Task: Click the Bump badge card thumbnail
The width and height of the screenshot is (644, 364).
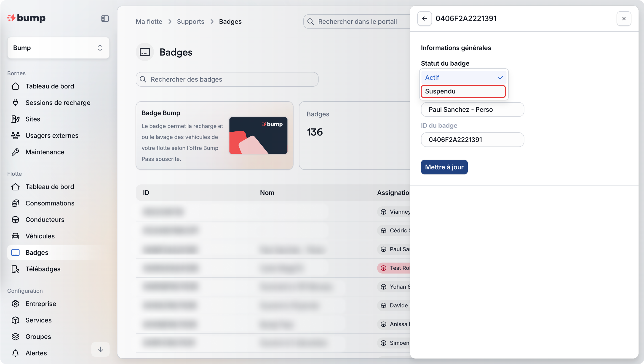Action: pos(258,135)
